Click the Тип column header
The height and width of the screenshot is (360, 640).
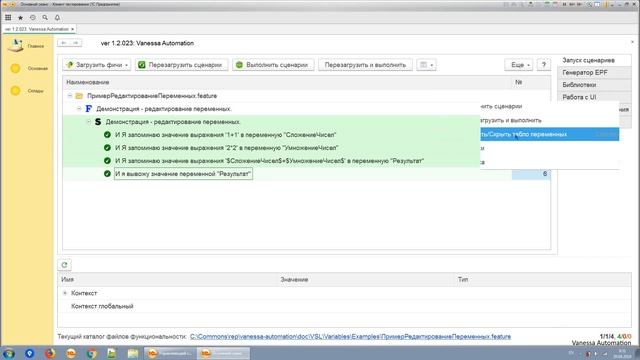[x=543, y=280]
